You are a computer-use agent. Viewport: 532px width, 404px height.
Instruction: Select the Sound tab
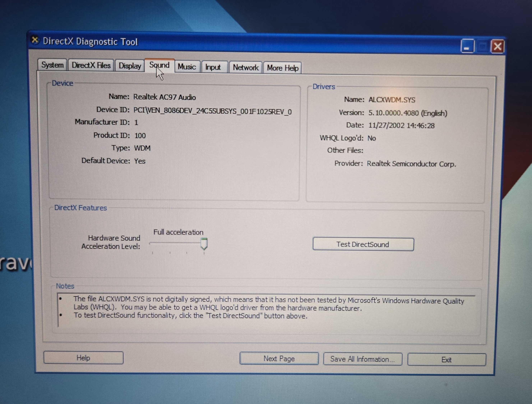(159, 65)
